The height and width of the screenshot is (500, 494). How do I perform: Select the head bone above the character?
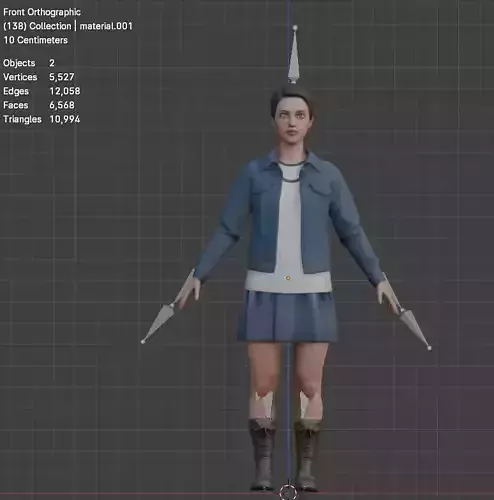(x=294, y=55)
